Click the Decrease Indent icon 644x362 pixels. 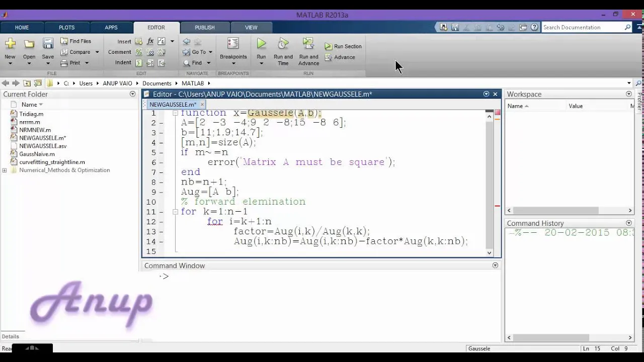coord(162,63)
